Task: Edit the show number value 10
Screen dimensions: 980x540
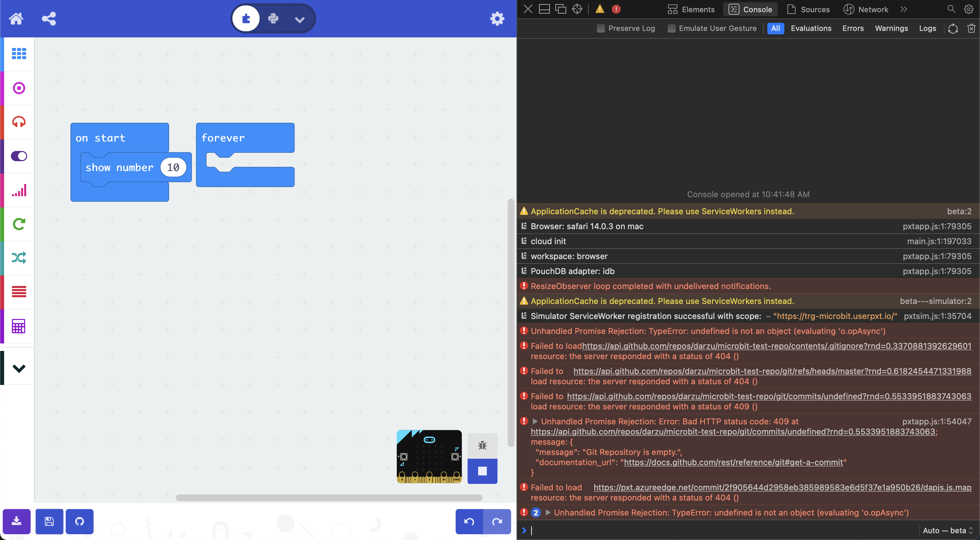Action: coord(173,167)
